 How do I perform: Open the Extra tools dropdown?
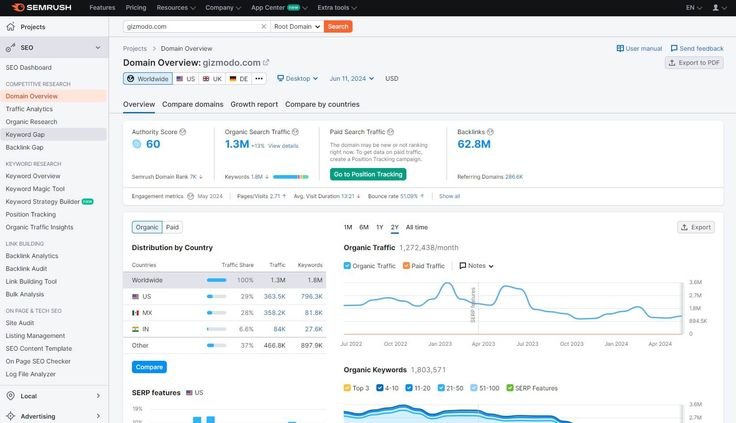(x=337, y=8)
